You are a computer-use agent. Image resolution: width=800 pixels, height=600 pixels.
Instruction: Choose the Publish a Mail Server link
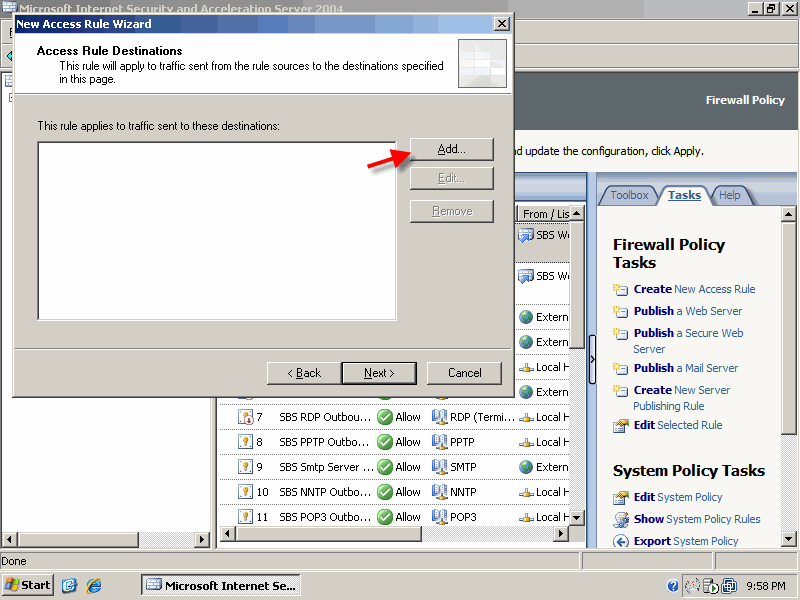point(686,368)
